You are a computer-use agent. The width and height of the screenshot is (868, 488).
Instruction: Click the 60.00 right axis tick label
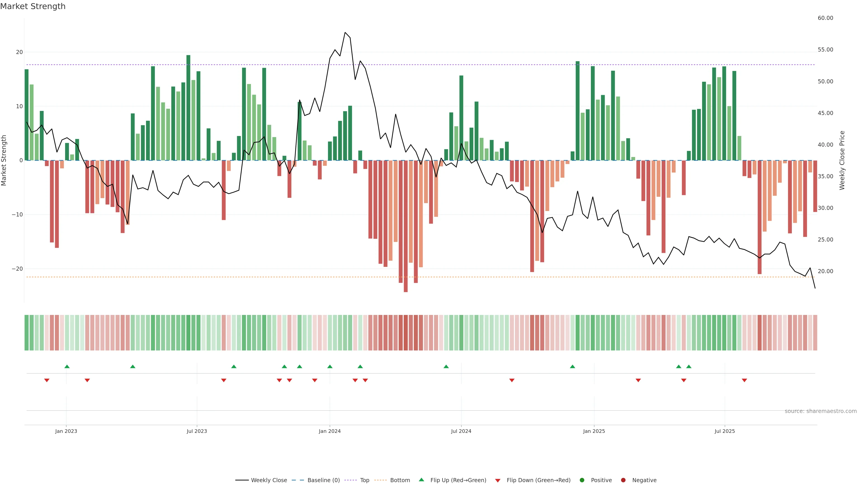tap(825, 18)
